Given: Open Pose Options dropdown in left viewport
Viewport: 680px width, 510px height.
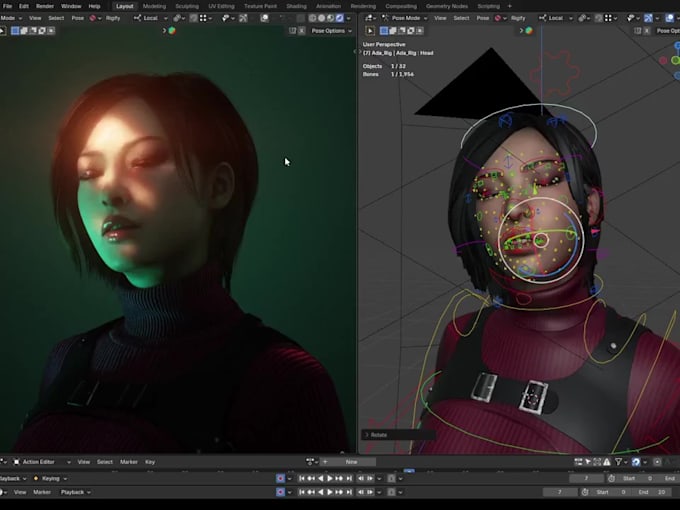Looking at the screenshot, I should (x=331, y=31).
